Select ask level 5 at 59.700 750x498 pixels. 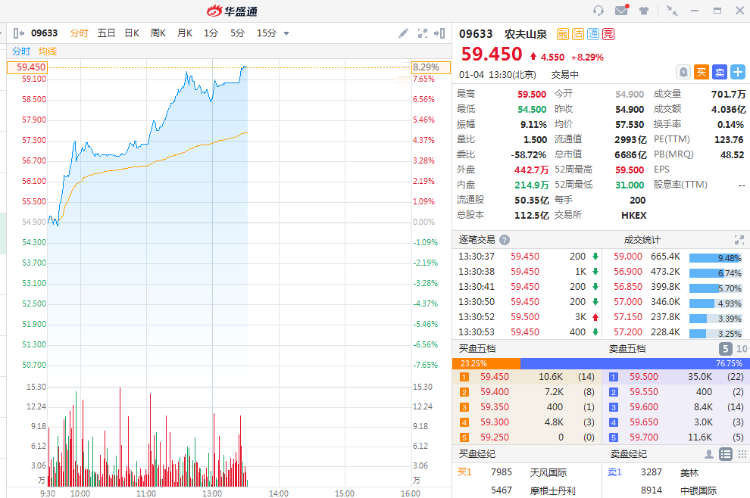point(676,437)
